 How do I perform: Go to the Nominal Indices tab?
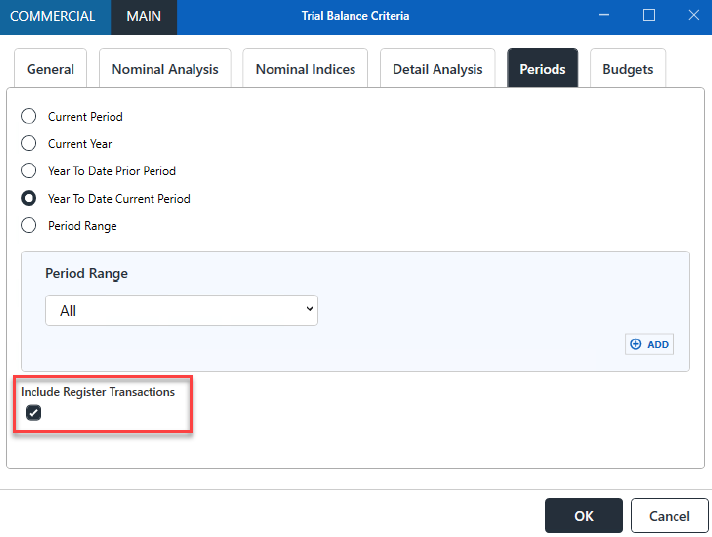point(305,69)
